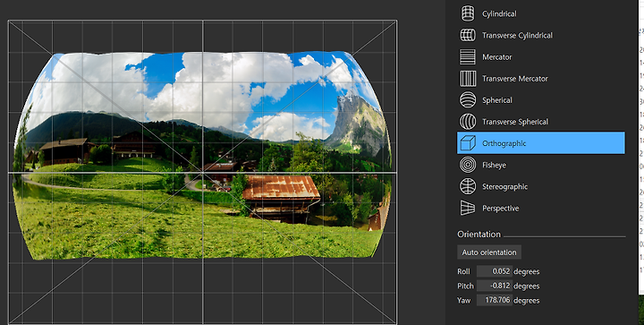
Task: Click the Transverse Mercator label text
Action: point(515,79)
